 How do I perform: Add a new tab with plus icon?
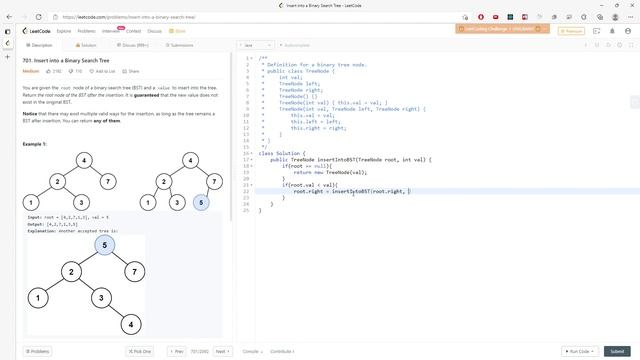pyautogui.click(x=7, y=57)
